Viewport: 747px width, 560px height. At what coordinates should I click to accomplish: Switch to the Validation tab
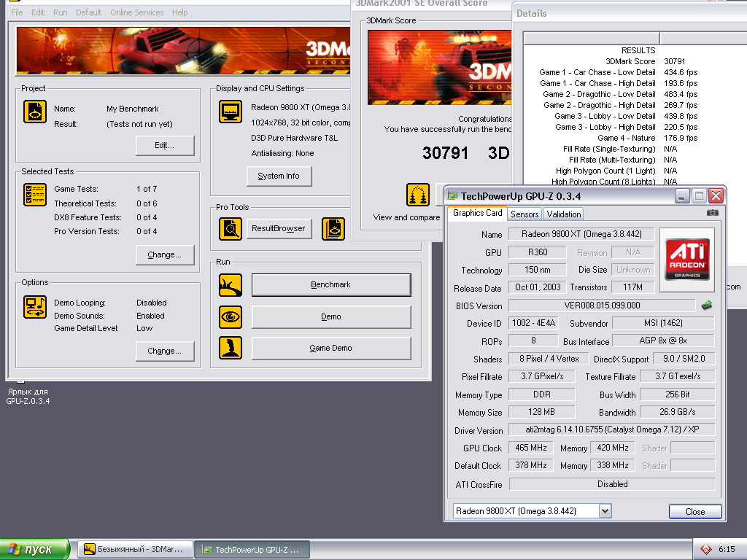point(564,214)
